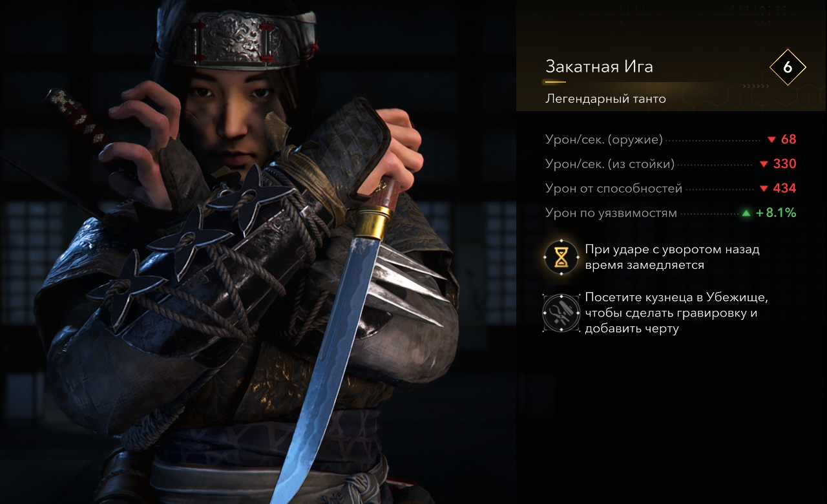Click the +8.1% vulnerability damage value
The image size is (827, 504).
(776, 213)
